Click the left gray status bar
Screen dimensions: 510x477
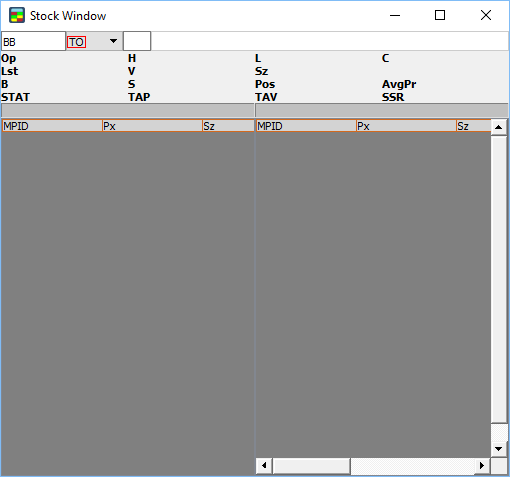tap(128, 110)
